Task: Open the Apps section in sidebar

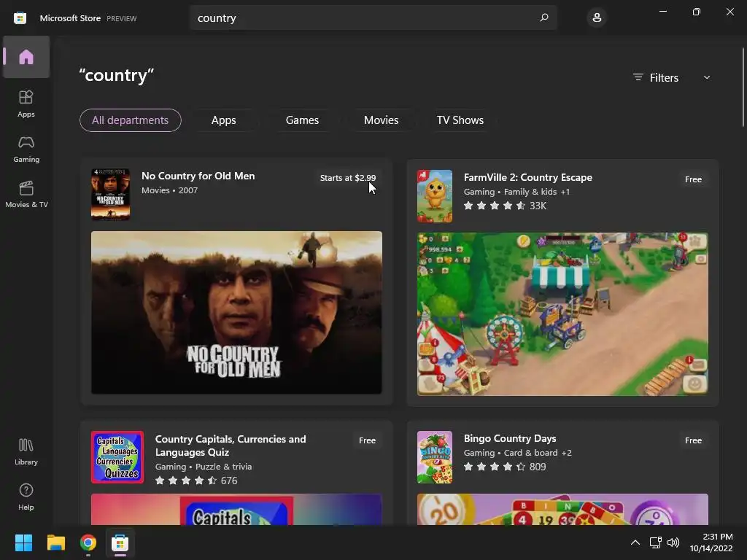Action: click(26, 104)
